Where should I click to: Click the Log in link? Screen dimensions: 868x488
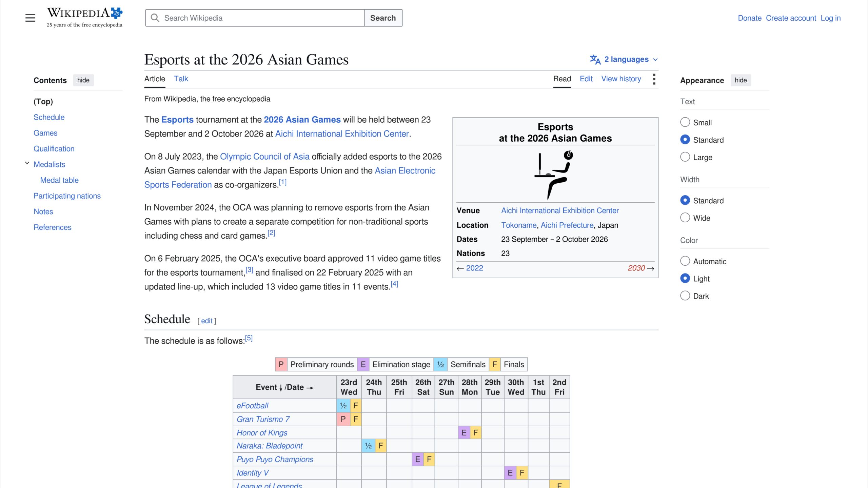[x=831, y=18]
